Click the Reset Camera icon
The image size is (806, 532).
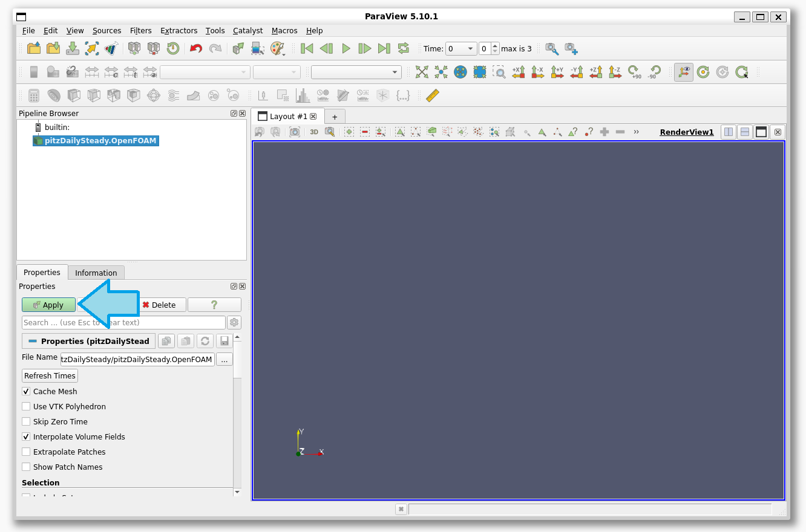[422, 72]
